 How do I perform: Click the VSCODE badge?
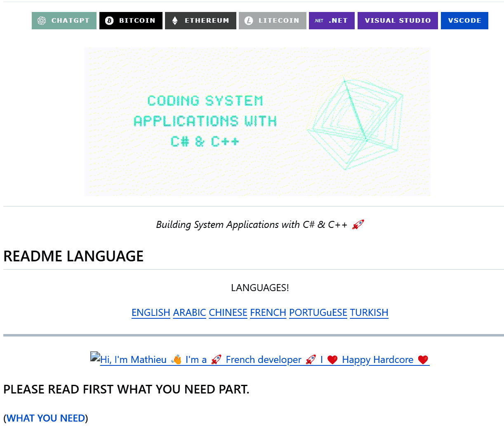pyautogui.click(x=464, y=20)
